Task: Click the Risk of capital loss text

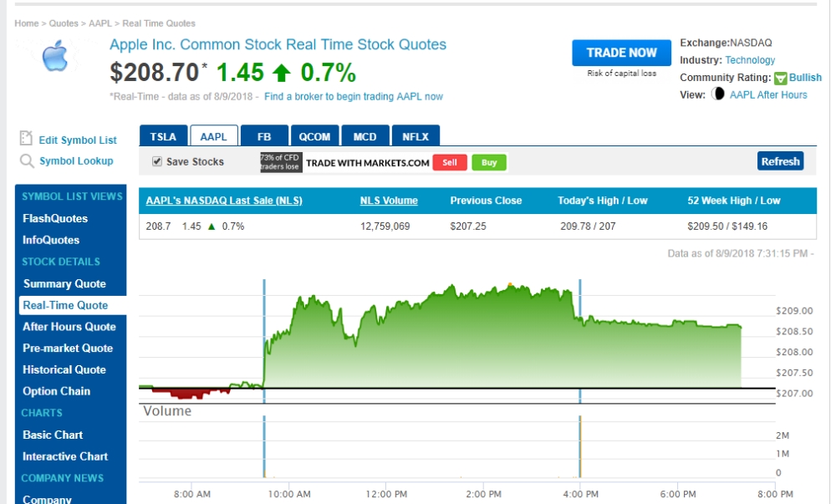Action: click(622, 74)
